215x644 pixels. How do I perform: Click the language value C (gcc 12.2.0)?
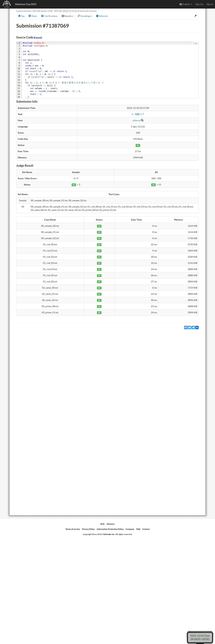(138, 127)
